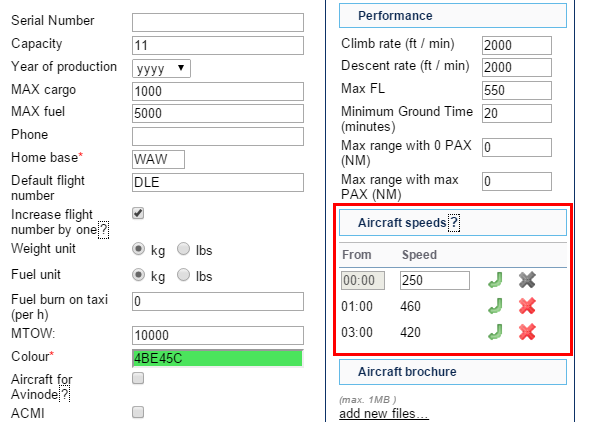Click the grey X on the 00:00 row
The height and width of the screenshot is (422, 591).
coord(527,280)
